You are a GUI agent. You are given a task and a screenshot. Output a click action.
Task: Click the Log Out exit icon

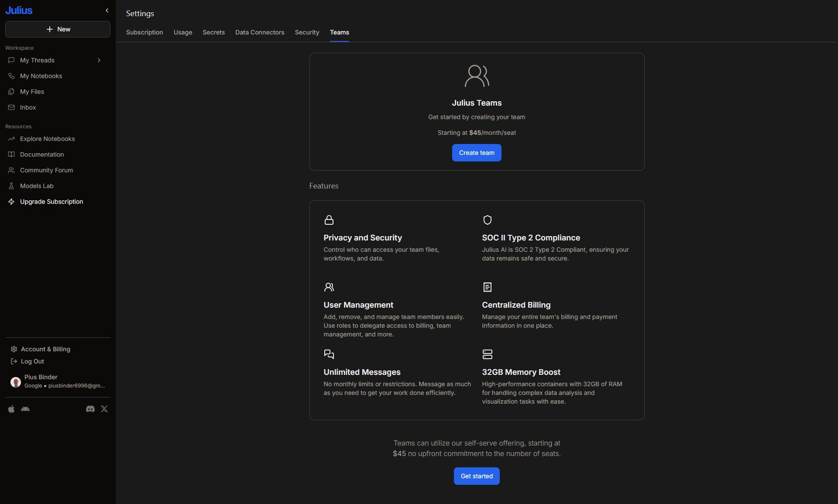[14, 361]
